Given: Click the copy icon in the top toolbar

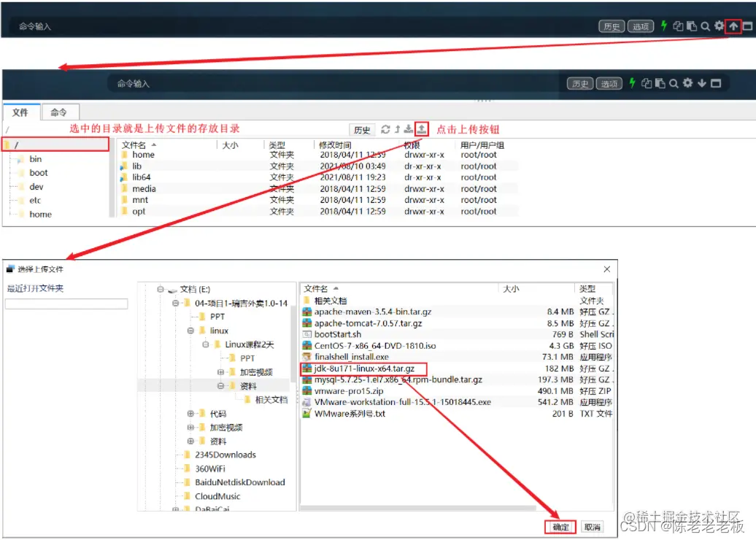Looking at the screenshot, I should [679, 26].
